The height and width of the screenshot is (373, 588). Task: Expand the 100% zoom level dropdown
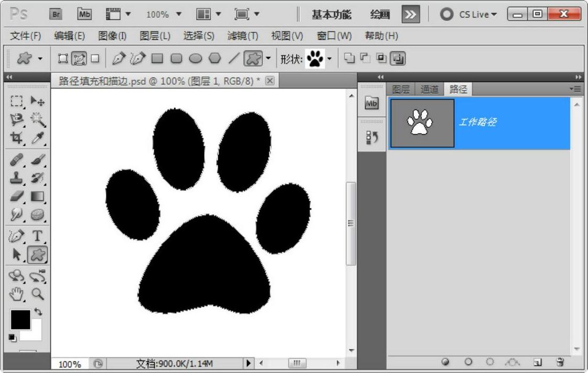(178, 14)
